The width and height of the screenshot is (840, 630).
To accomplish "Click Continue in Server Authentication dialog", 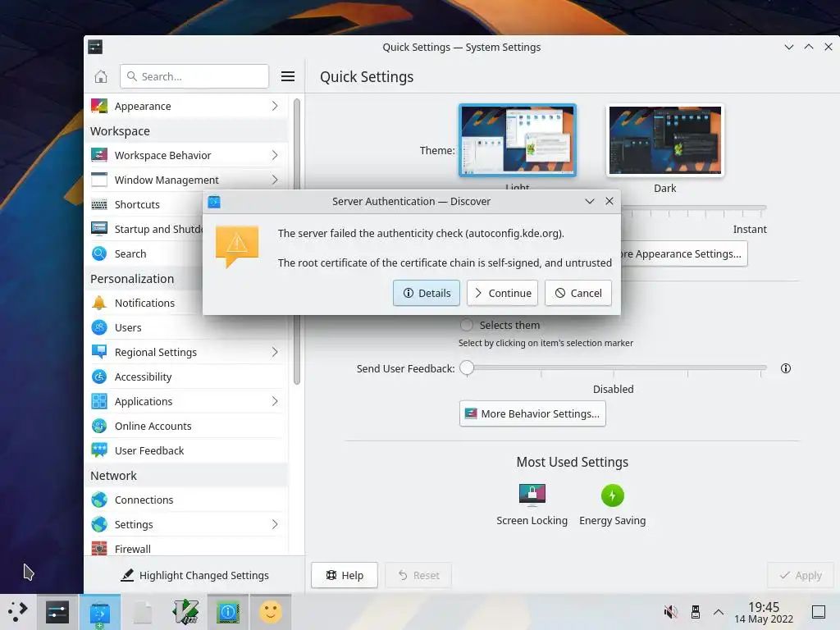I will tap(503, 293).
